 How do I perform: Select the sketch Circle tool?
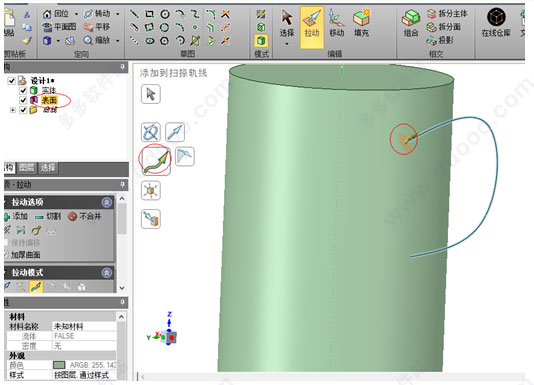point(165,14)
